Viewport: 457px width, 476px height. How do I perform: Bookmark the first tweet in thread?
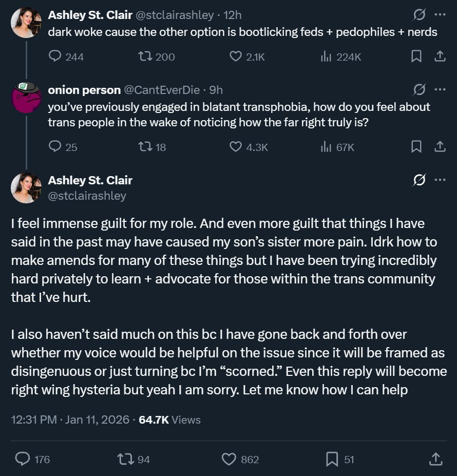point(416,56)
